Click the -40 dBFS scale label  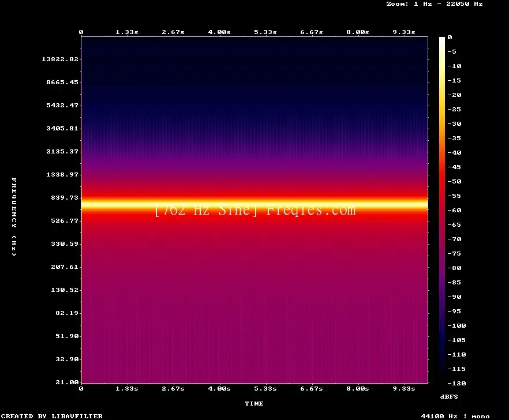[x=454, y=152]
